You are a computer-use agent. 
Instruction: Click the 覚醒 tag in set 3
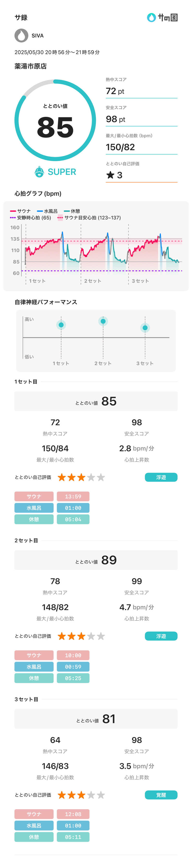coord(161,795)
